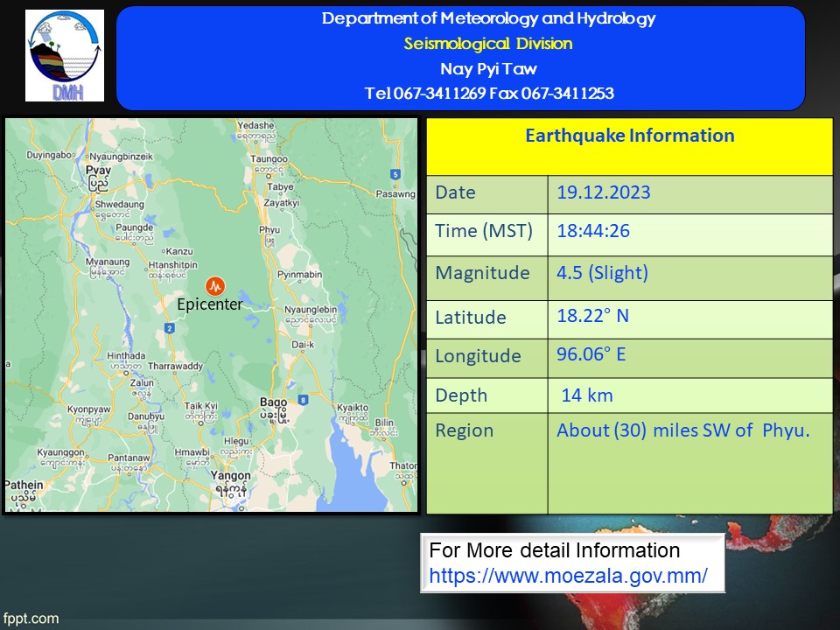This screenshot has width=840, height=630.
Task: Open the moezala.gov.mm website link
Action: point(568,576)
